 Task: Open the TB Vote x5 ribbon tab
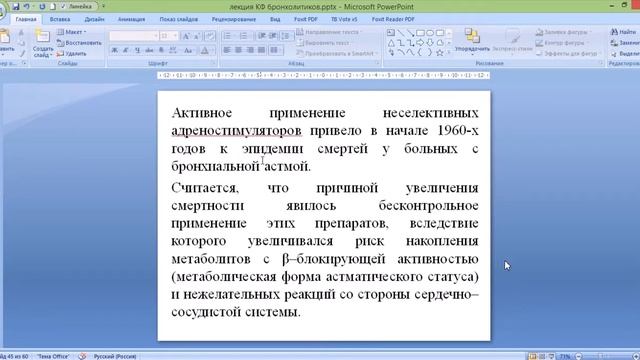coord(344,19)
